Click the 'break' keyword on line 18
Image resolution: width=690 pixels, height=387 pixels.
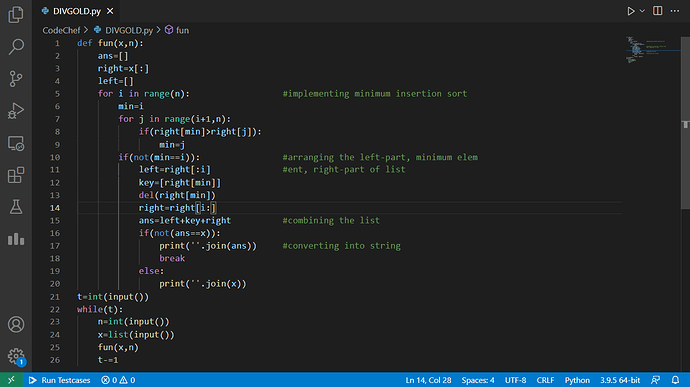click(x=172, y=258)
